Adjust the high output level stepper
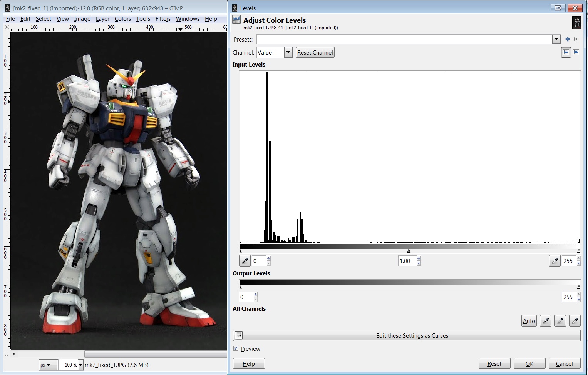This screenshot has width=588, height=375. point(578,297)
